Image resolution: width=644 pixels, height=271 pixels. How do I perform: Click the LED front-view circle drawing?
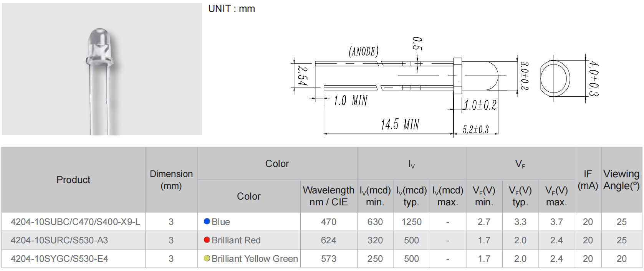555,78
